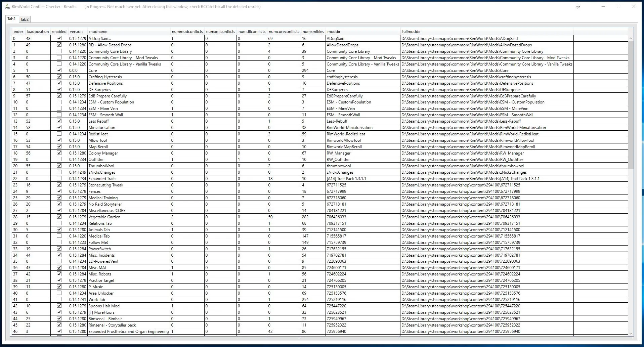Switch to Tab2
The image size is (644, 347).
(x=24, y=19)
